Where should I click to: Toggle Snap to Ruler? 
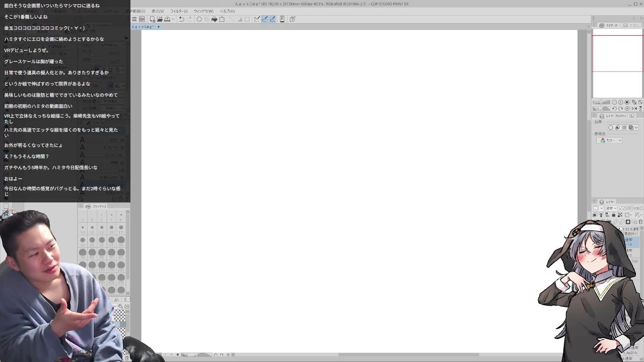coord(257,19)
